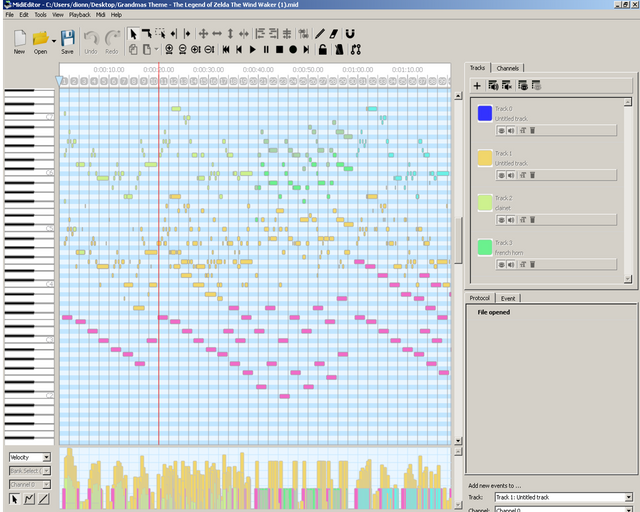Click the copy events icon
Image resolution: width=640 pixels, height=512 pixels.
tap(133, 49)
